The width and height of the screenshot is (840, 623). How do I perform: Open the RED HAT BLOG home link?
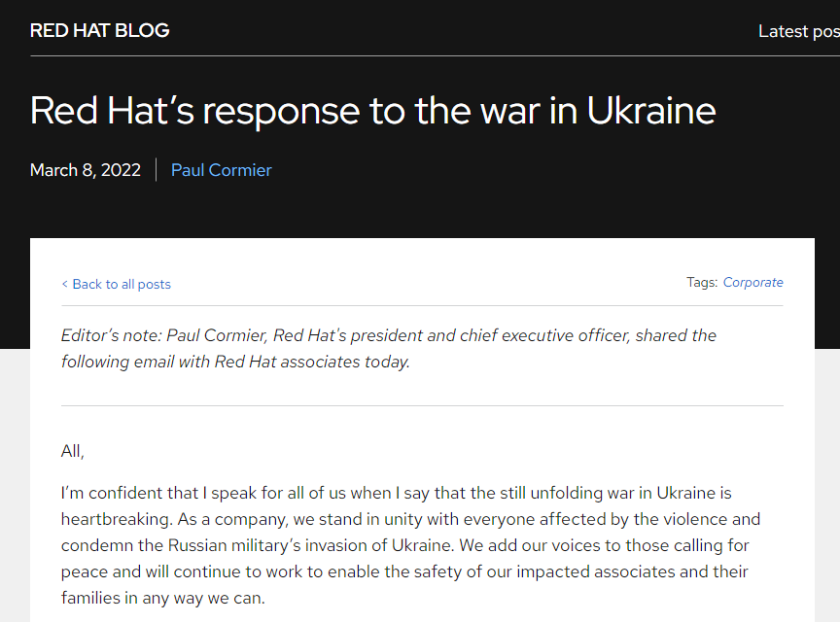click(99, 30)
